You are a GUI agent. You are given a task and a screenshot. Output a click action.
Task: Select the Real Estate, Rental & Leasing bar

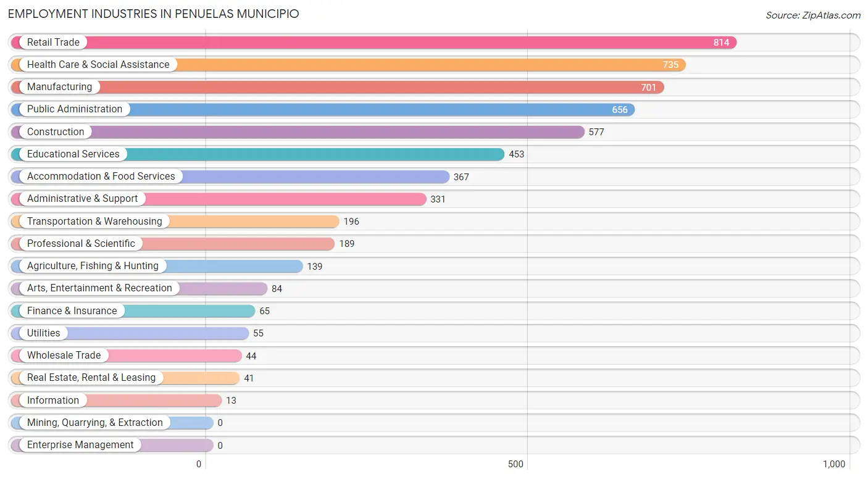click(x=125, y=378)
